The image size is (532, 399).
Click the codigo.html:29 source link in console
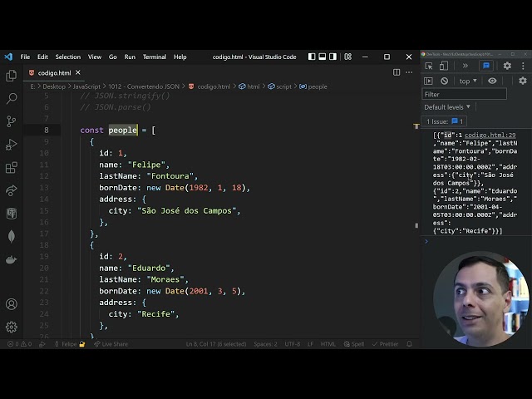490,135
